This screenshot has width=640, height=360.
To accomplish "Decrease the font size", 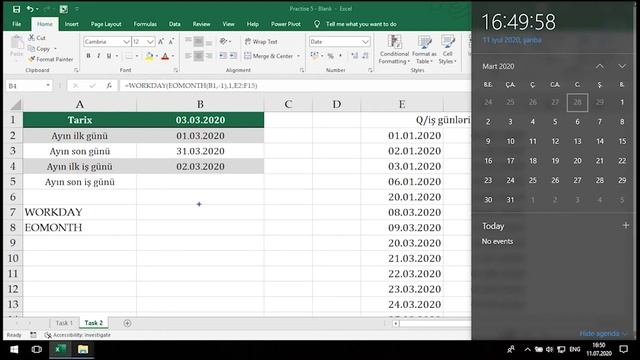I will (x=171, y=42).
